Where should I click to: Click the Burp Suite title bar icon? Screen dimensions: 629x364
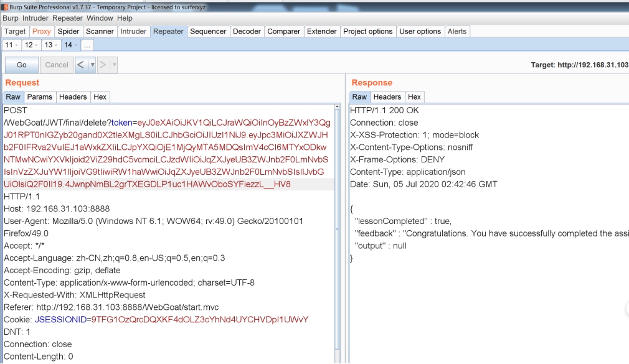(x=4, y=7)
